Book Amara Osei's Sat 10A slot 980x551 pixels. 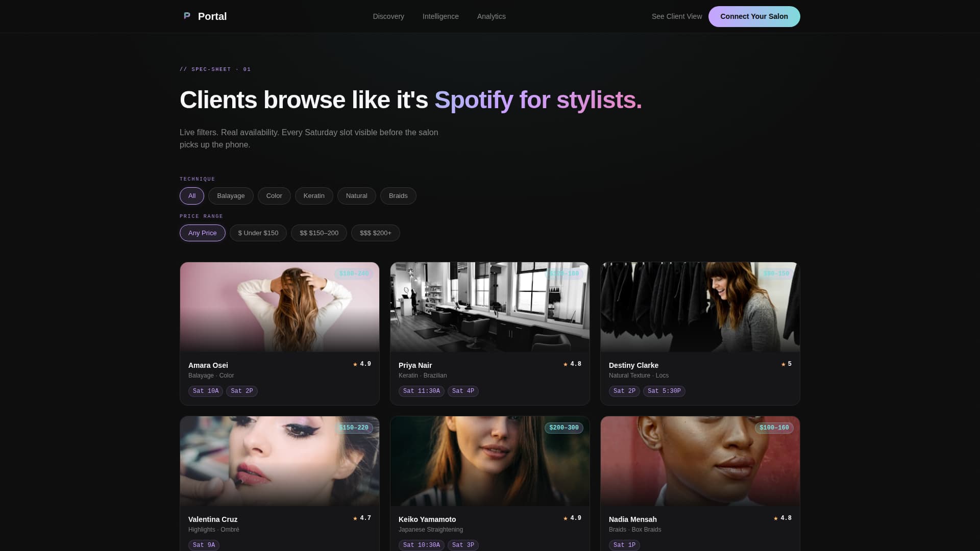[206, 391]
